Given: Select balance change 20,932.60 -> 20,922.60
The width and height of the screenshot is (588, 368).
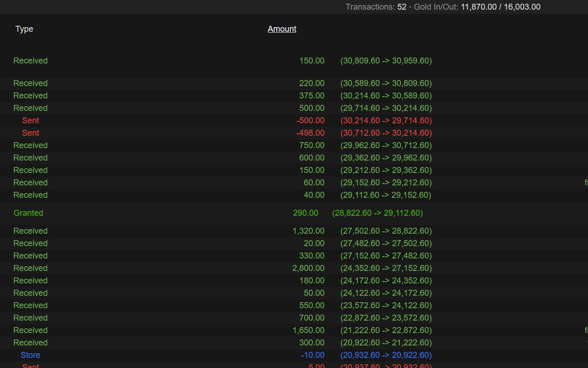Looking at the screenshot, I should click(x=386, y=355).
